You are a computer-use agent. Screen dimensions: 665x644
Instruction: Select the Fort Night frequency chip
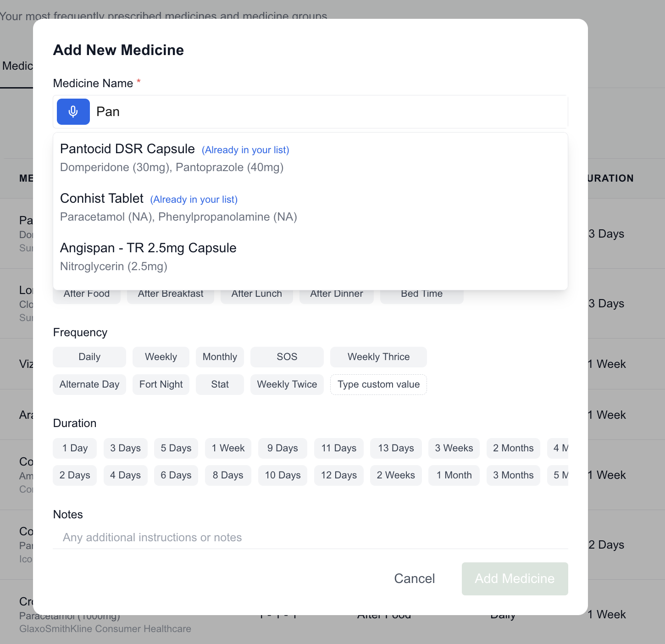point(161,384)
